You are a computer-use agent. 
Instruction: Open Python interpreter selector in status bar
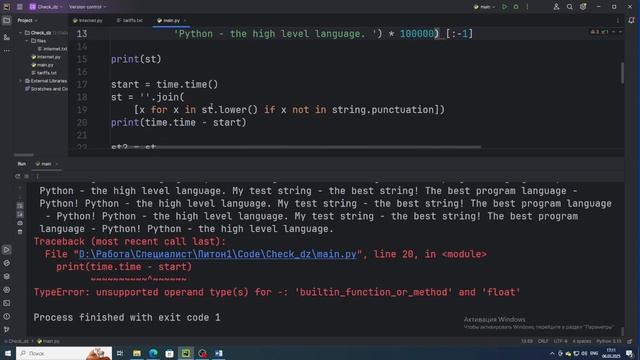click(x=609, y=341)
